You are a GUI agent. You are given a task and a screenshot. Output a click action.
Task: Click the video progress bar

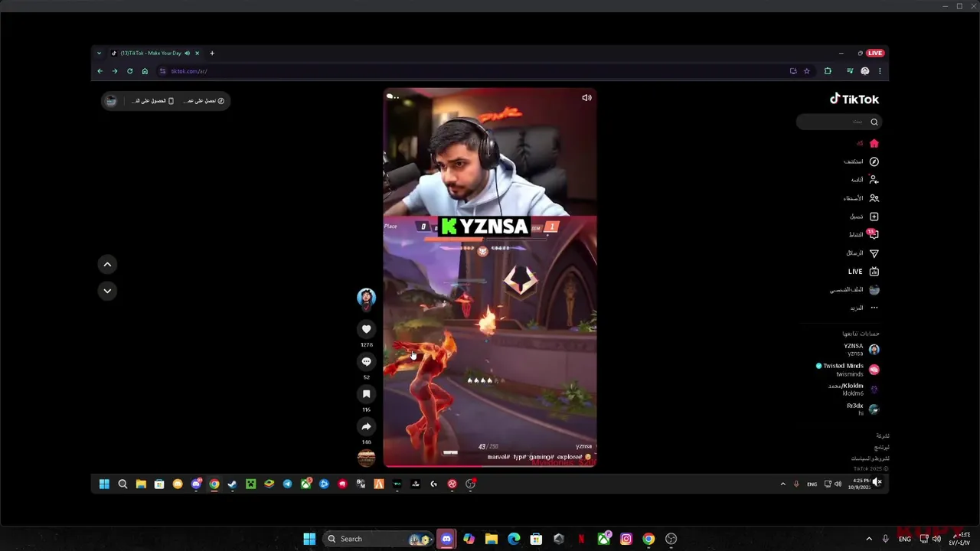[490, 465]
